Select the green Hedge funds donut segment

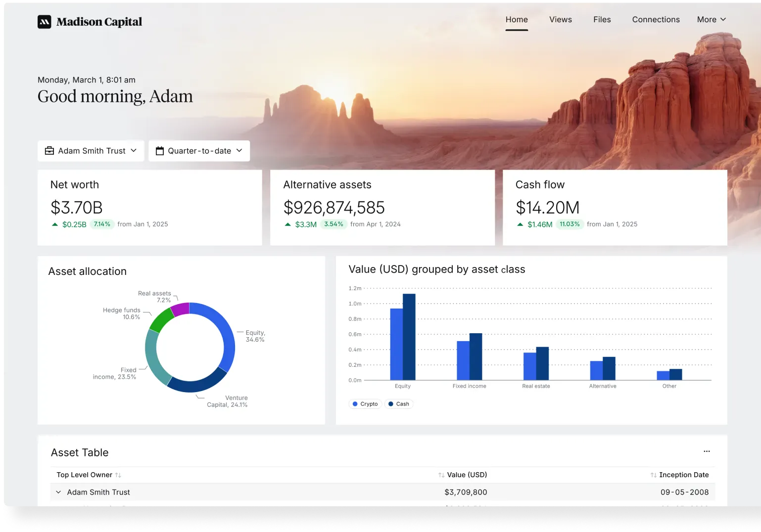tap(160, 320)
